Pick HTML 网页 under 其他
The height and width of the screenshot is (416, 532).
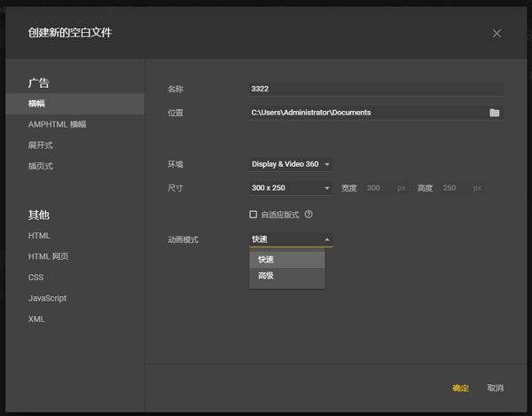[x=48, y=256]
